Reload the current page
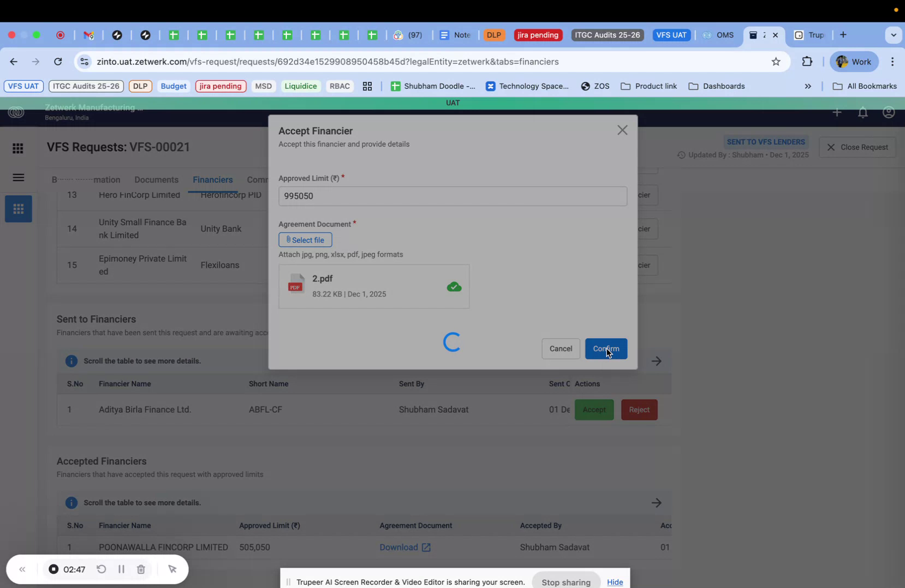 pyautogui.click(x=58, y=61)
